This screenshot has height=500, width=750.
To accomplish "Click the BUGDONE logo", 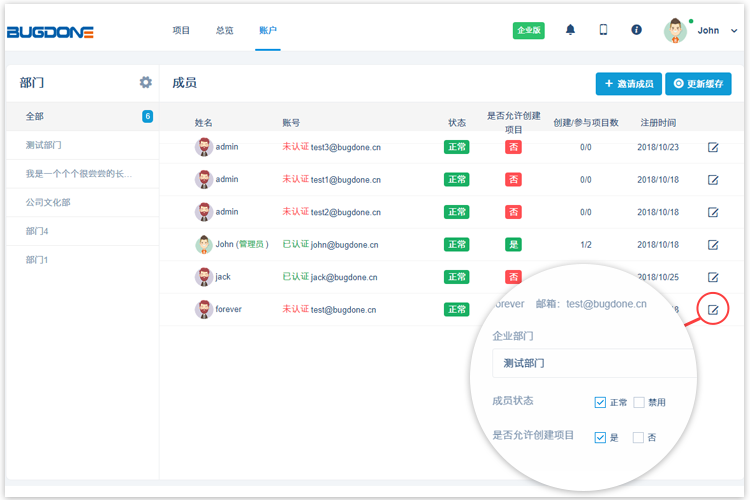I will (50, 32).
